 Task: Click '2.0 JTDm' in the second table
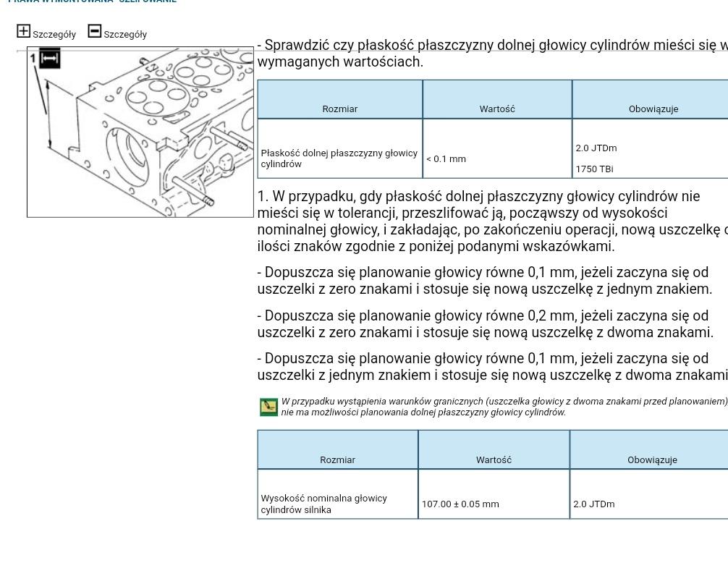(594, 504)
